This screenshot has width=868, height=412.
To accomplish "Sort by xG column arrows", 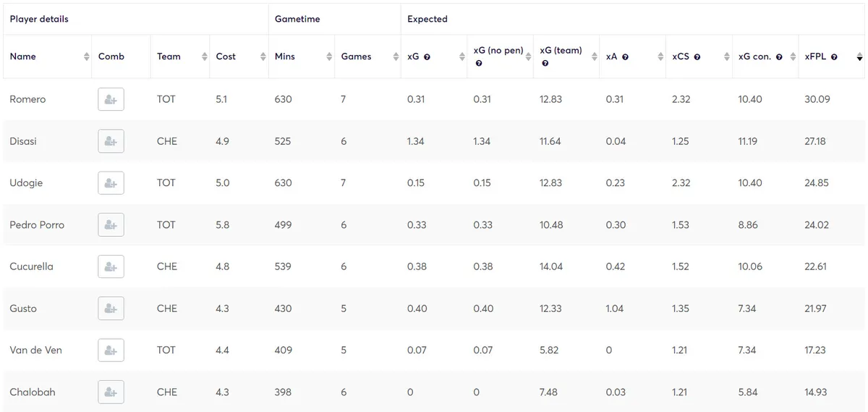I will [462, 56].
